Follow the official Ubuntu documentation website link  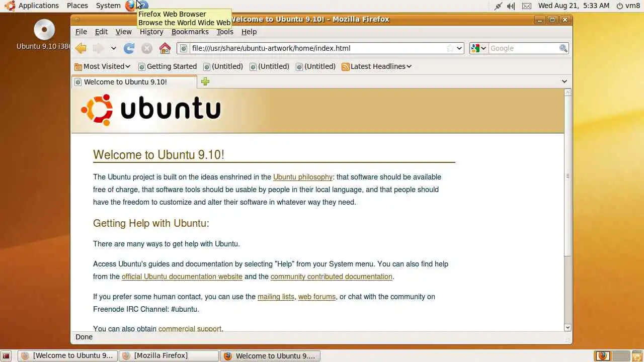pyautogui.click(x=182, y=277)
